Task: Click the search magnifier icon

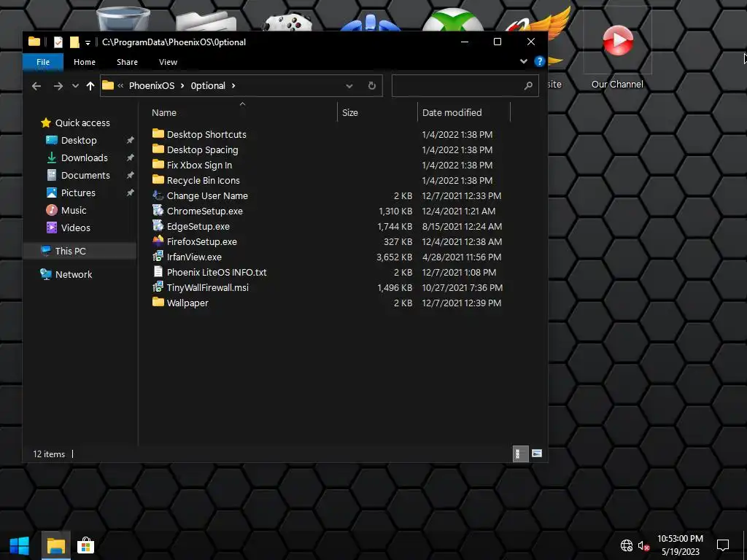Action: [x=528, y=86]
